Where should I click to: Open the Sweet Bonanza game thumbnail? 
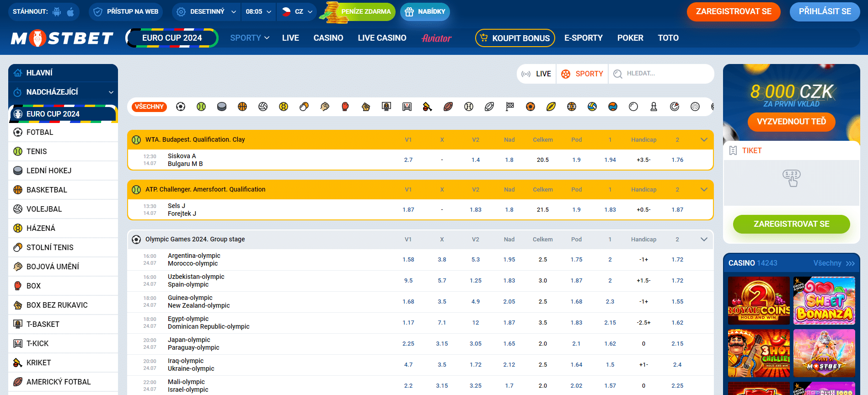point(824,300)
